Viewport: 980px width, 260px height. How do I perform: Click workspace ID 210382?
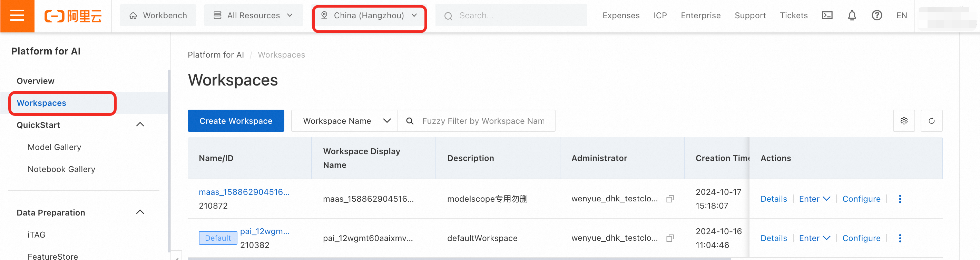[255, 245]
